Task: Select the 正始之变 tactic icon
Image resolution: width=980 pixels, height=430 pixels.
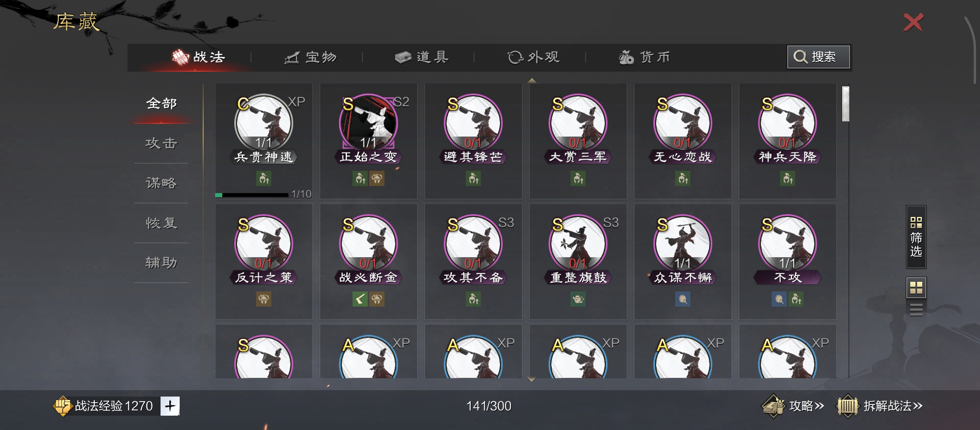Action: coord(368,123)
